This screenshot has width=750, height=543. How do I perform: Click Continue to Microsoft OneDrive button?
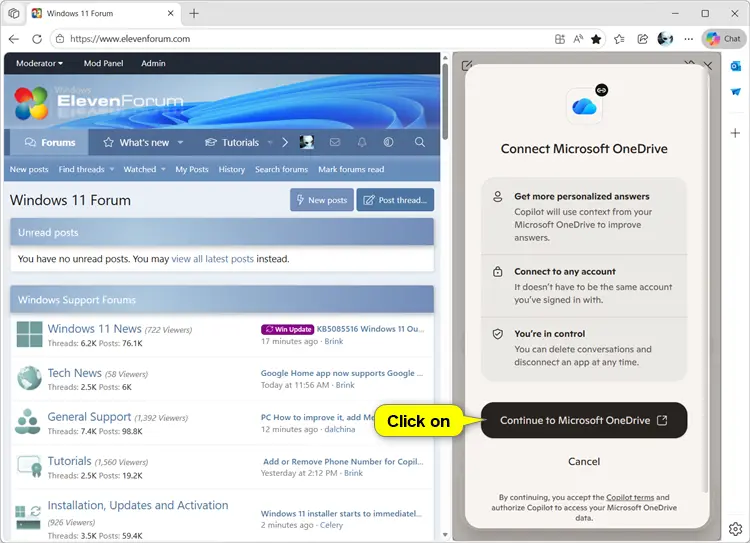pyautogui.click(x=584, y=420)
